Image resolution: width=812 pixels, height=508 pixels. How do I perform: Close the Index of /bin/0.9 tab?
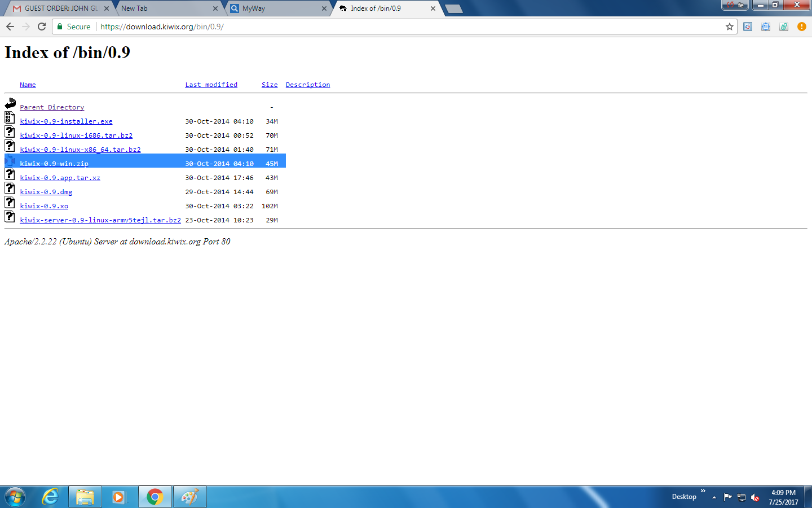pyautogui.click(x=433, y=8)
